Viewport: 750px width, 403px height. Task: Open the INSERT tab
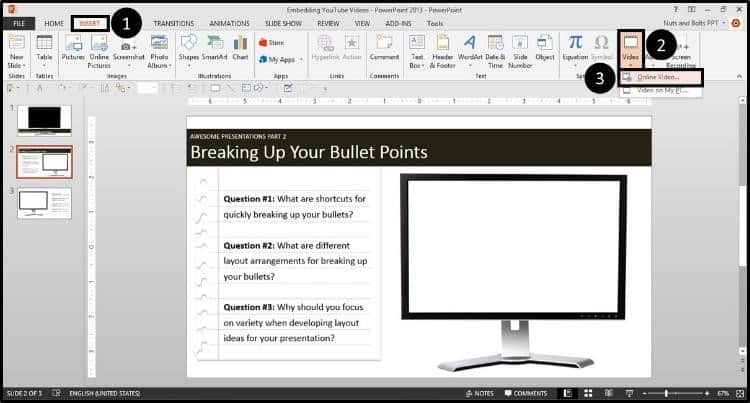[x=90, y=23]
